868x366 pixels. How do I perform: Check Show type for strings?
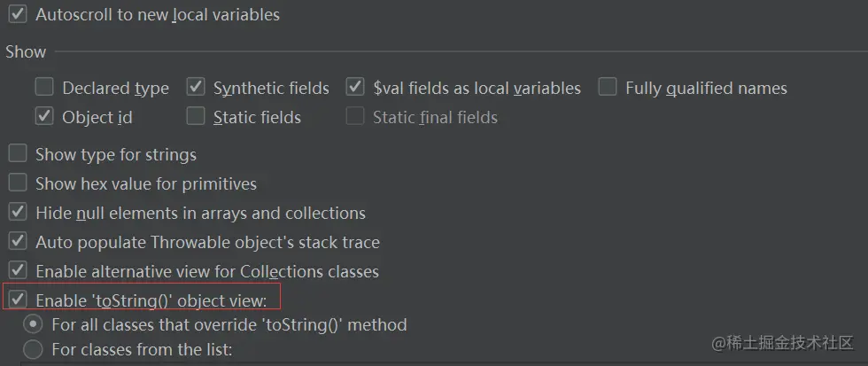point(18,154)
